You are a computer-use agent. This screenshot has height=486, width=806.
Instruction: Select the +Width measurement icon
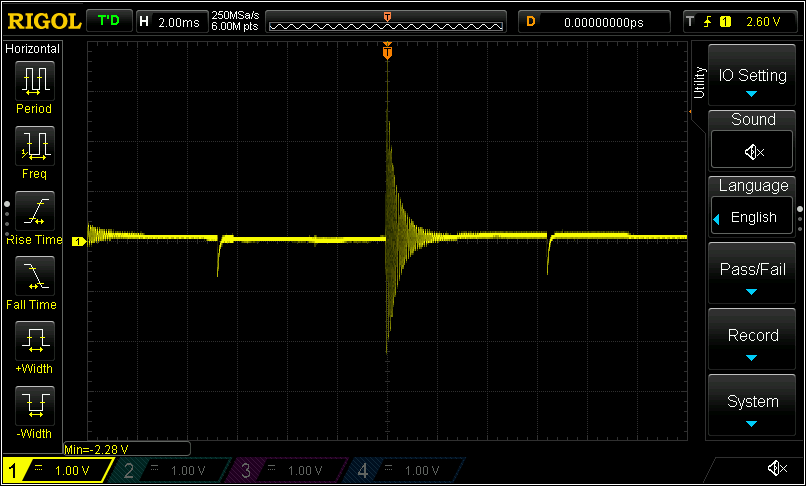point(34,341)
